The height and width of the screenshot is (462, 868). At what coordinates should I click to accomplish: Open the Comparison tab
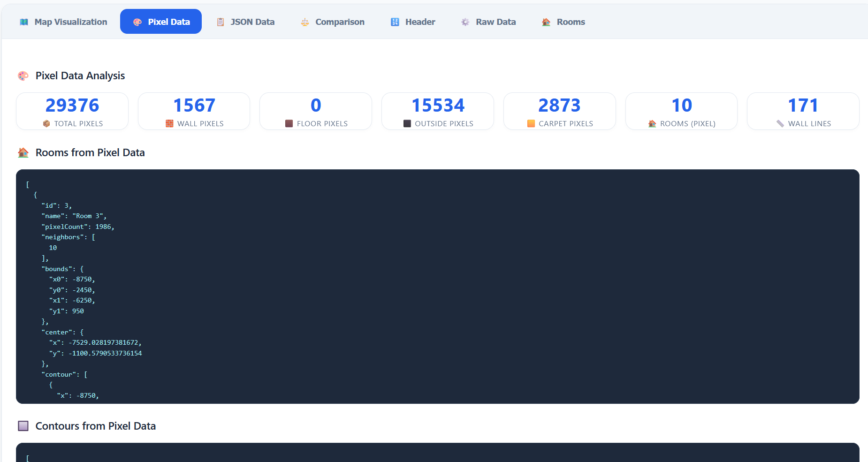pos(332,22)
